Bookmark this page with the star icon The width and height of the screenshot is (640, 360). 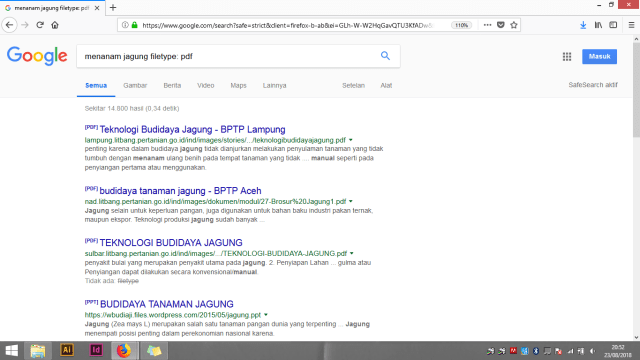coord(514,25)
